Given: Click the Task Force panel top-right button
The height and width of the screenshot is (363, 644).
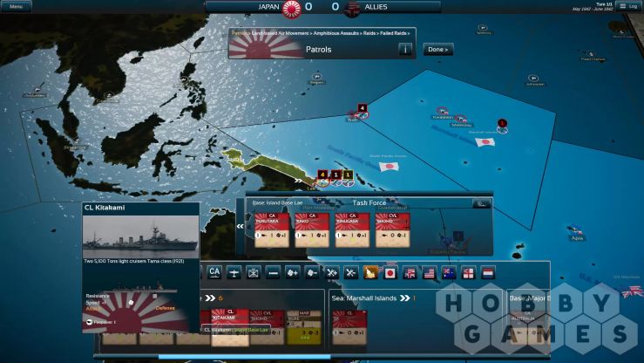Looking at the screenshot, I should (x=481, y=203).
